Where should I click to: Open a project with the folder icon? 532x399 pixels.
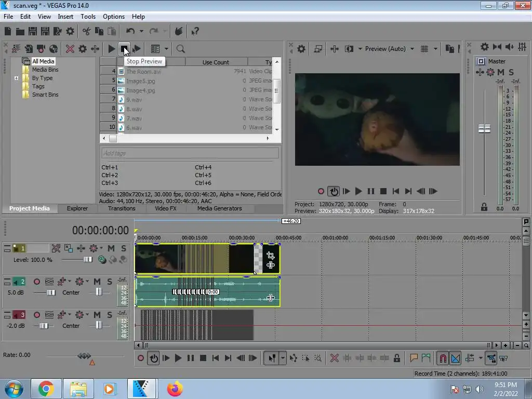pyautogui.click(x=20, y=32)
